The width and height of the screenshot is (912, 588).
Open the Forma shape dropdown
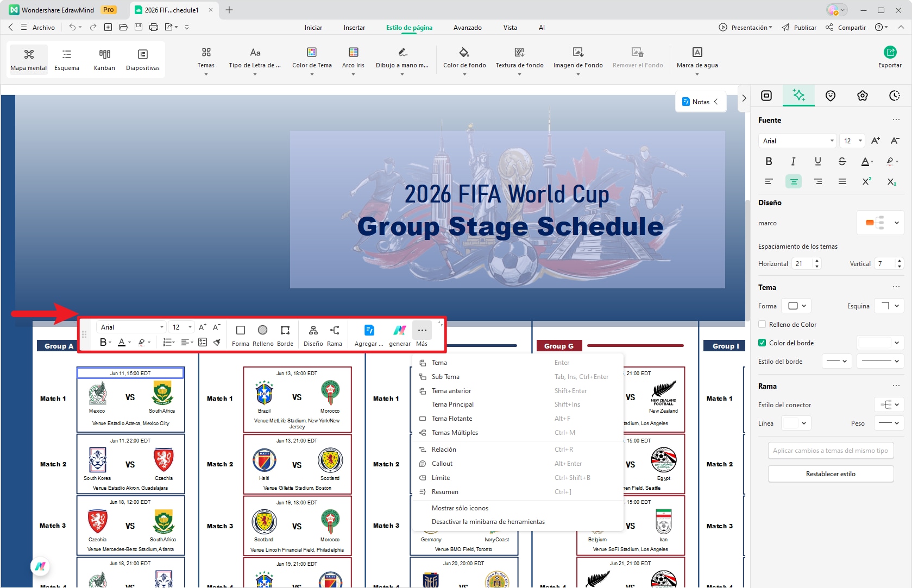(796, 306)
